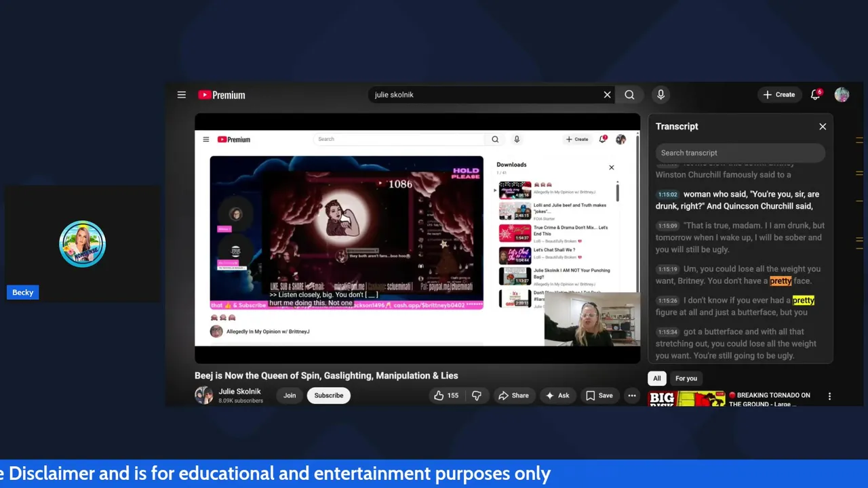Click the video title text

tap(326, 375)
